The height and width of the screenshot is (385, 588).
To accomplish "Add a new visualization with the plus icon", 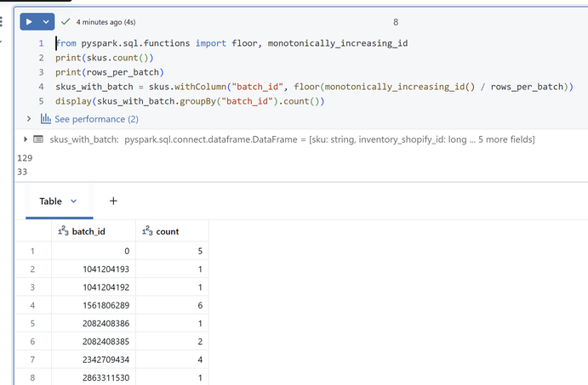I will (x=113, y=201).
